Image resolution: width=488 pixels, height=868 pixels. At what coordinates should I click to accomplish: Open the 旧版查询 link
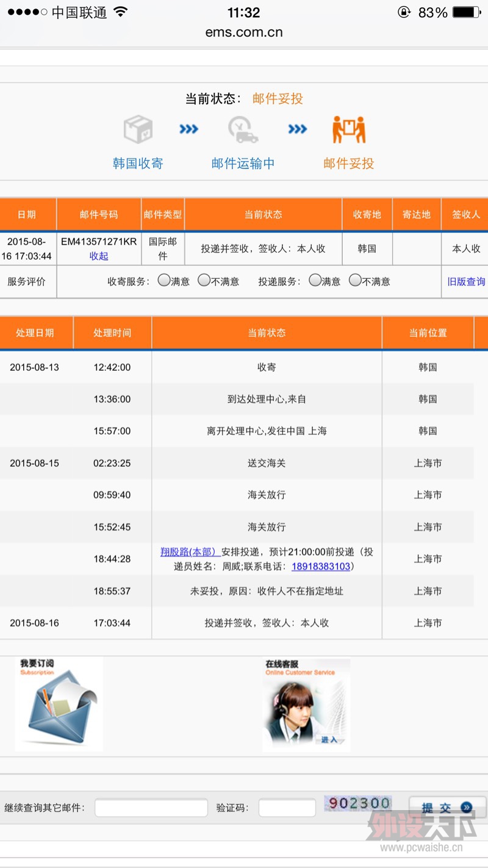click(x=466, y=281)
